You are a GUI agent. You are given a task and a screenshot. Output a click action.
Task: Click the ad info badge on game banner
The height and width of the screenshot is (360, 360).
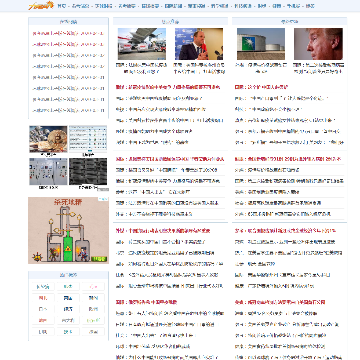pos(104,199)
